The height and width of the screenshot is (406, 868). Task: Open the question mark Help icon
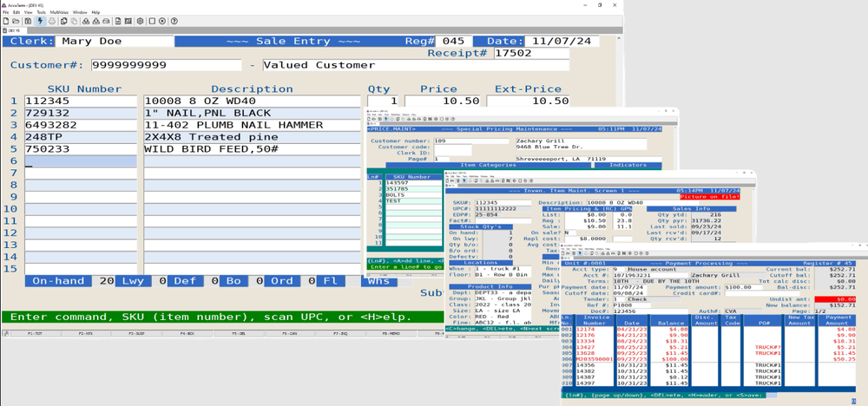pyautogui.click(x=174, y=21)
